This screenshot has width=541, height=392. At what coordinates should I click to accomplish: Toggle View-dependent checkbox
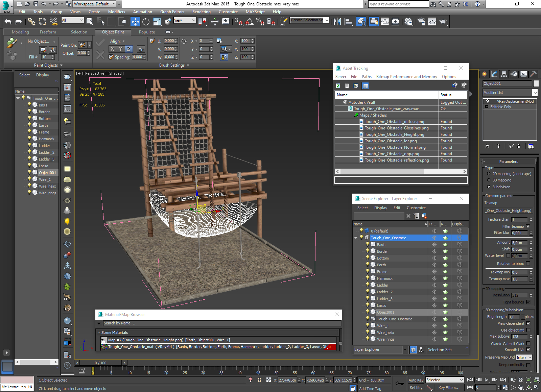point(528,323)
